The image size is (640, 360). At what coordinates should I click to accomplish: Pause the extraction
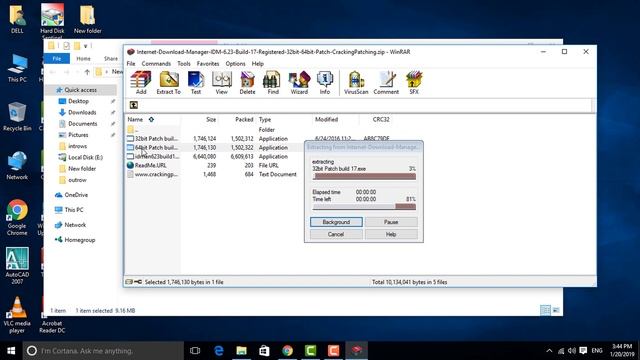[x=391, y=222]
